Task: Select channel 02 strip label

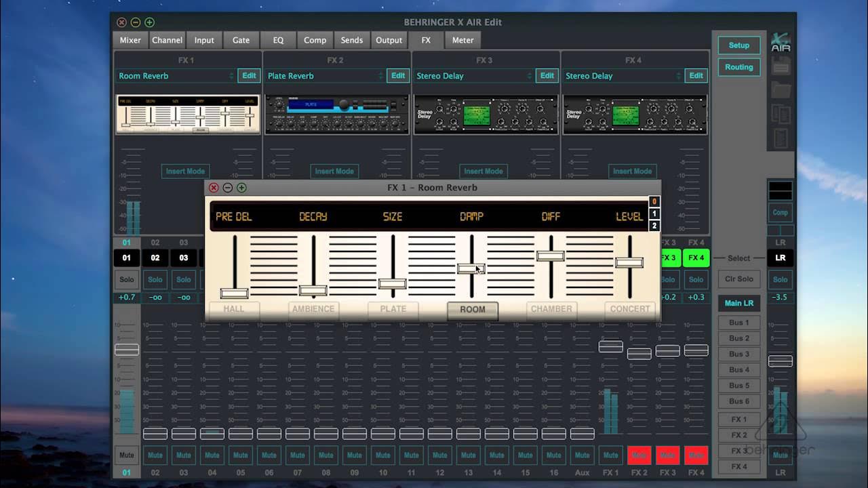Action: (x=155, y=258)
